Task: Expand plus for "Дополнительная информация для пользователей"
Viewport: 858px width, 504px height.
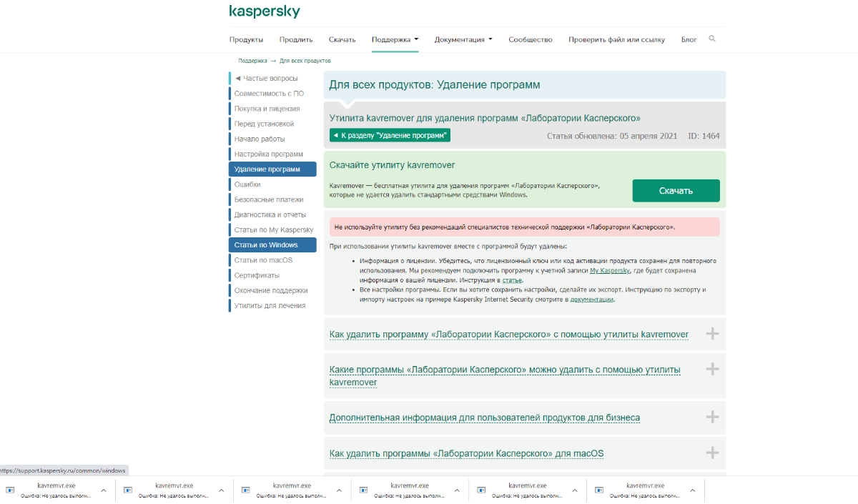Action: [x=712, y=417]
